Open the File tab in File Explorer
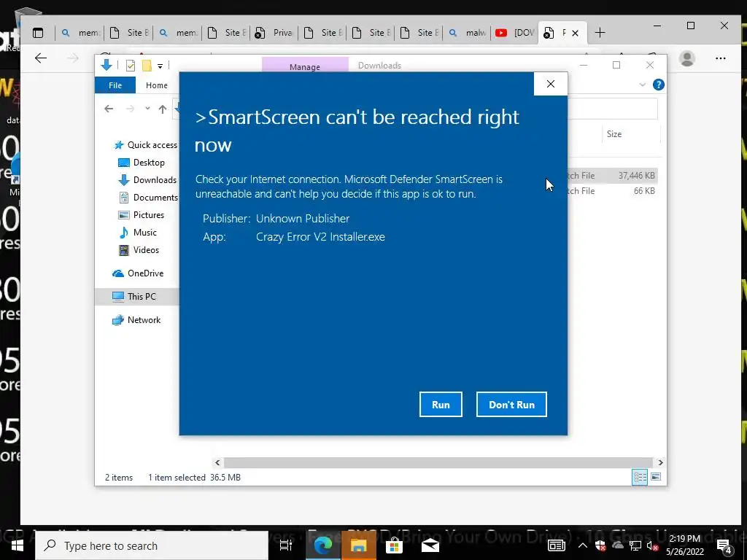Viewport: 747px width, 560px height. pos(115,85)
